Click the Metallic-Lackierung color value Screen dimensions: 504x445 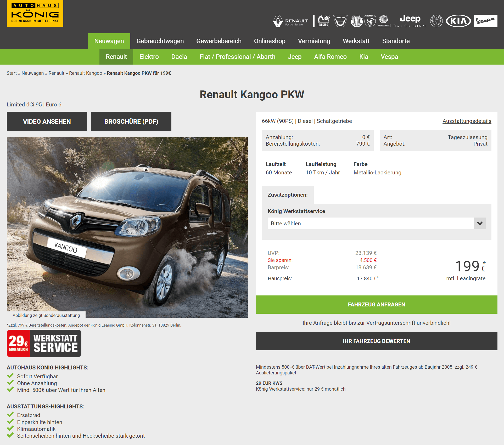click(x=377, y=173)
